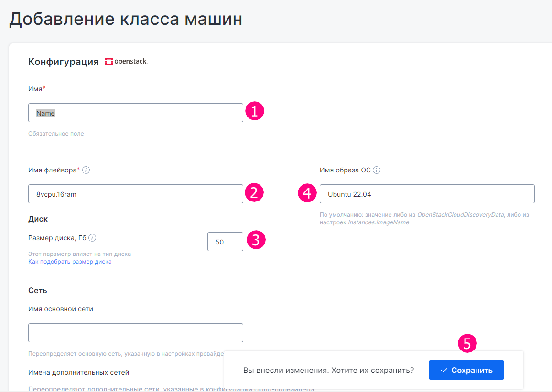Click the Имя основной сети label
Screen dimensions: 552x392
[61, 309]
